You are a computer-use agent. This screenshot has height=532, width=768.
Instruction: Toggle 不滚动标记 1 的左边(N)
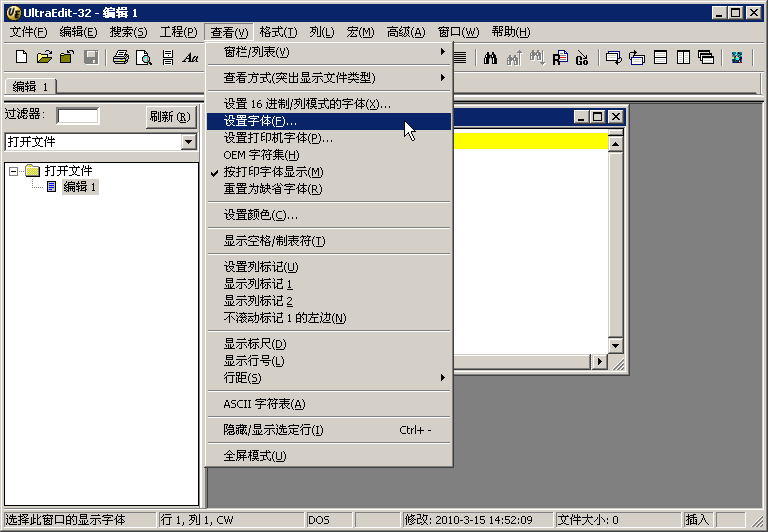coord(328,318)
